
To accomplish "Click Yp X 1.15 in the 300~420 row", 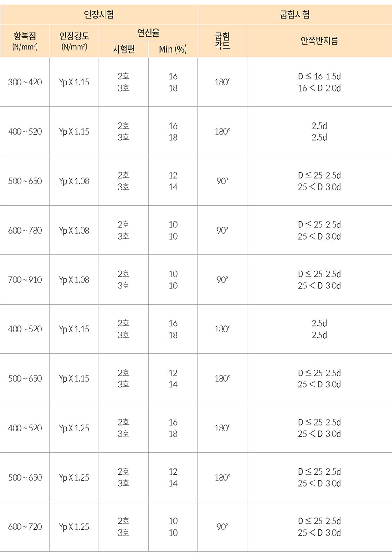I will click(74, 82).
